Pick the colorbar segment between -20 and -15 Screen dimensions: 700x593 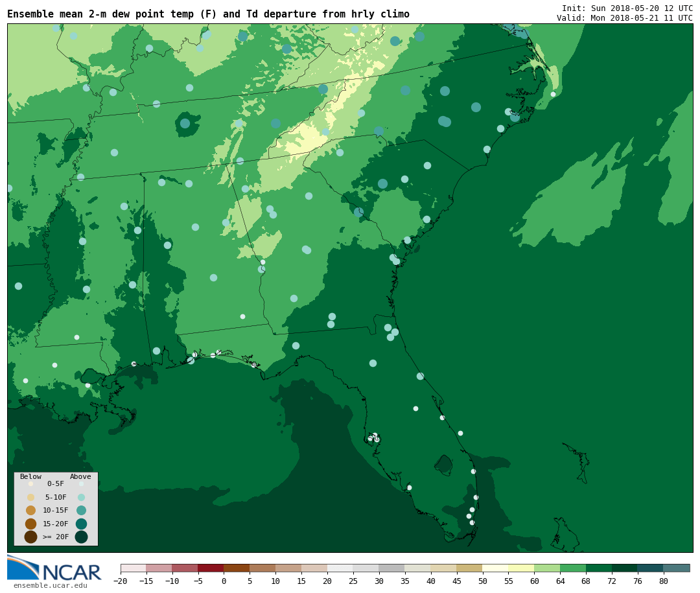pyautogui.click(x=134, y=568)
